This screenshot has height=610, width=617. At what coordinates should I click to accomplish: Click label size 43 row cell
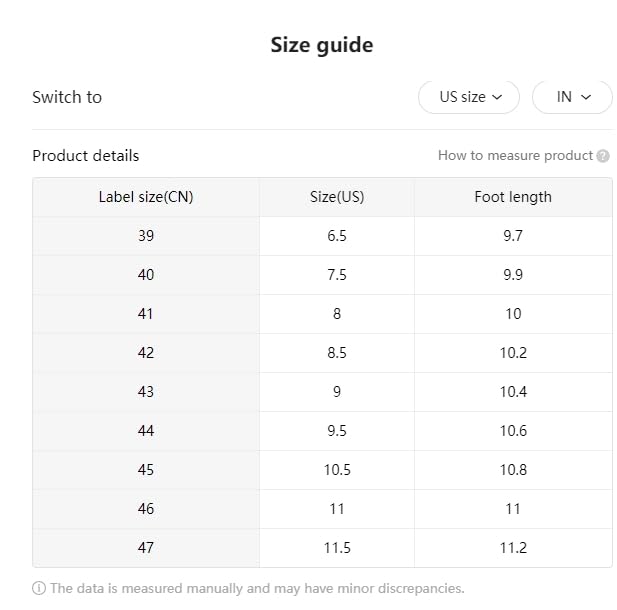146,392
